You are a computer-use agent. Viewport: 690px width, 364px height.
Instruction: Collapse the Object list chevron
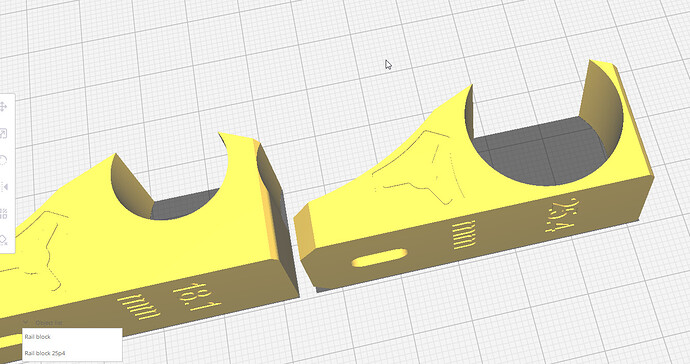26,323
